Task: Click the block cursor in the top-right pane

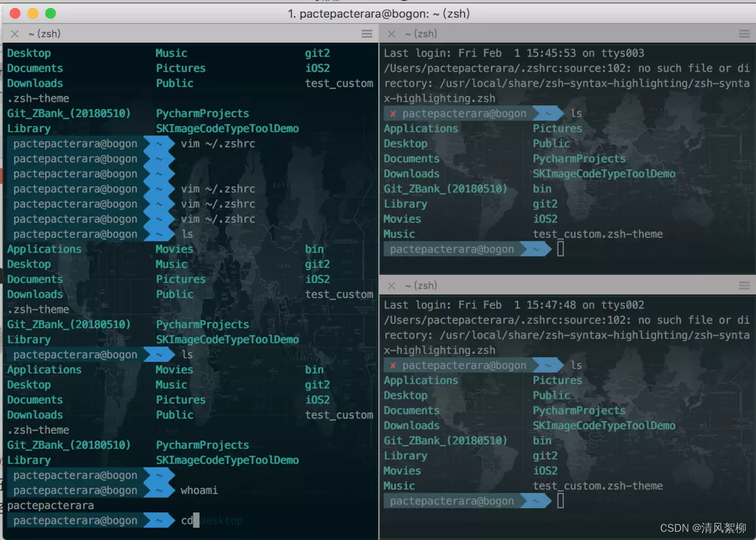Action: [x=561, y=249]
